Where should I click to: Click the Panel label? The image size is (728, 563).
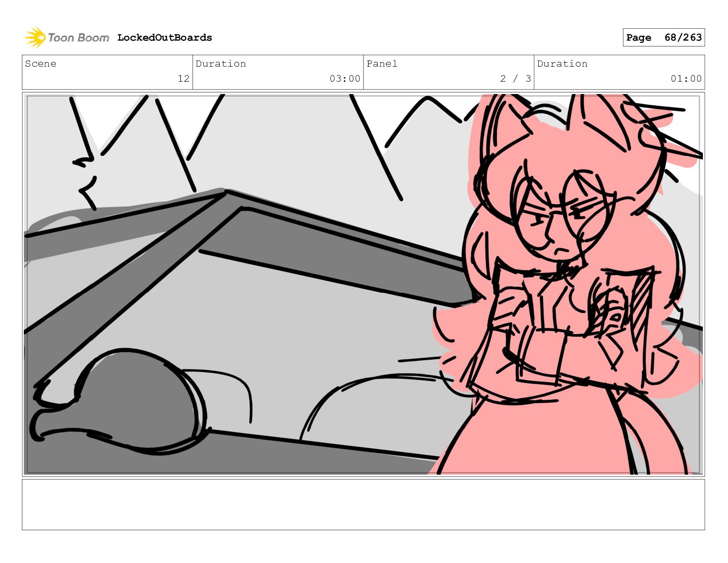[382, 64]
